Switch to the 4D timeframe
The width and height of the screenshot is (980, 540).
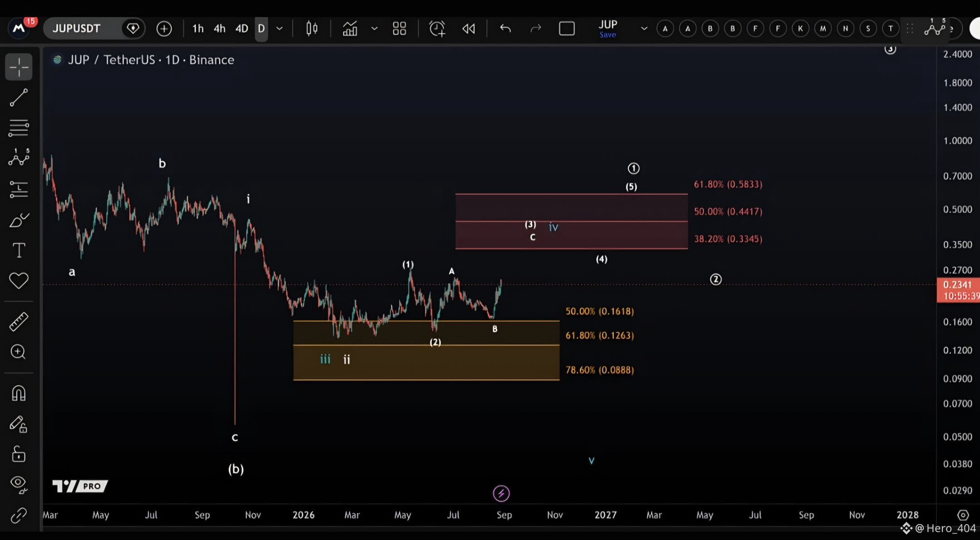coord(241,29)
